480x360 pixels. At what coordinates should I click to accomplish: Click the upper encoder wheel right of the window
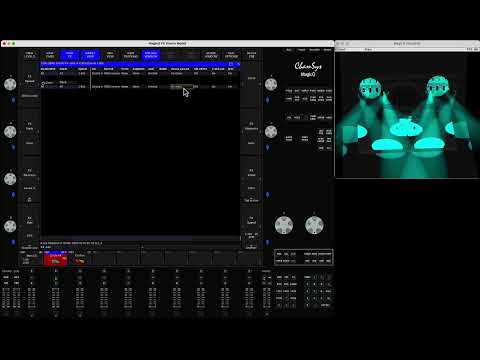coord(271,84)
